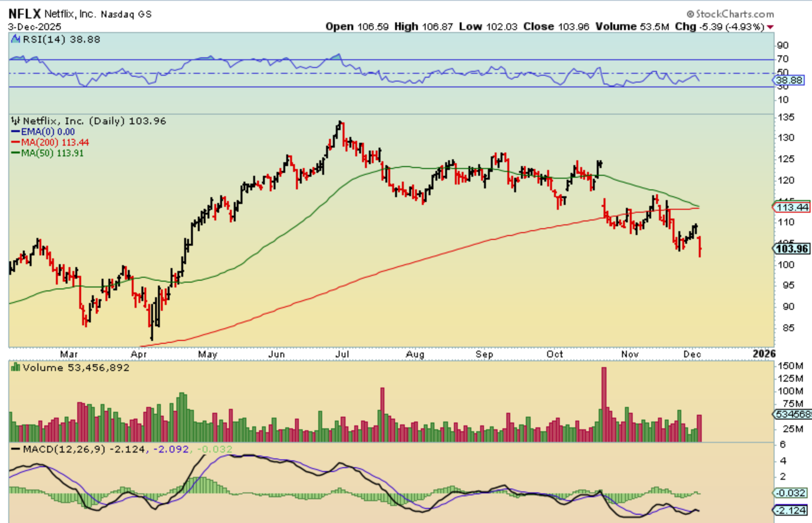Select the 3-Dec-2025 date text

tap(35, 27)
